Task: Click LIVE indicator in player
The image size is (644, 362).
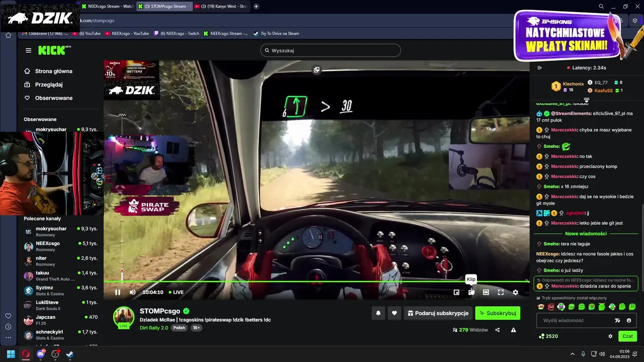Action: [x=176, y=292]
